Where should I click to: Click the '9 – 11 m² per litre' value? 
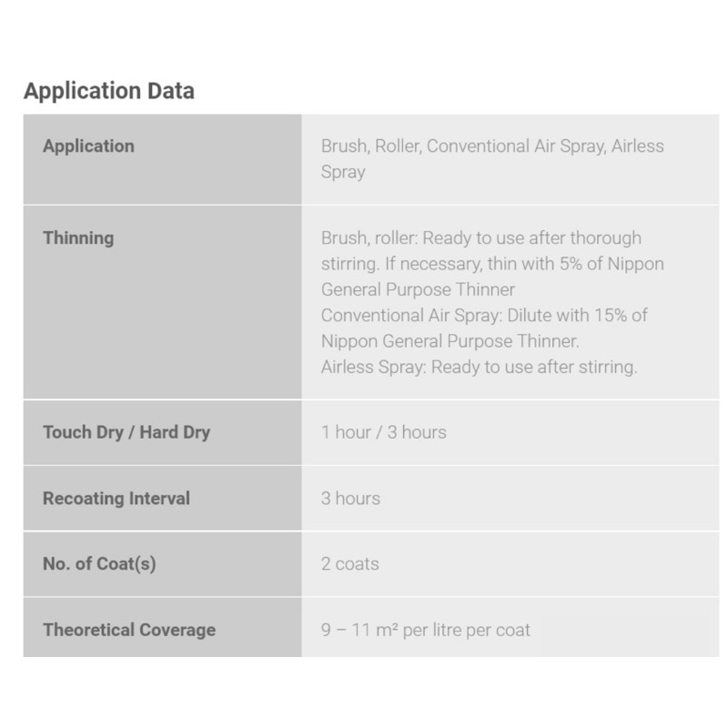tap(391, 630)
